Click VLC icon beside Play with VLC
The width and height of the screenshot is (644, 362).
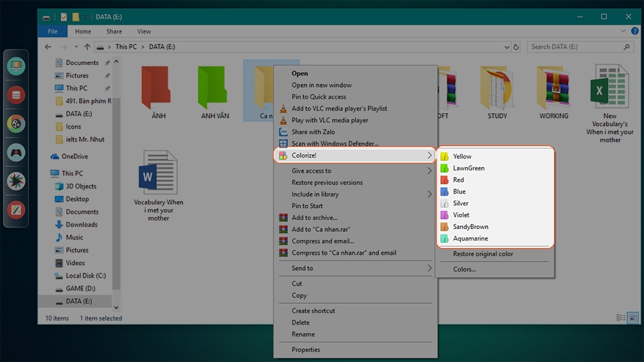[283, 120]
